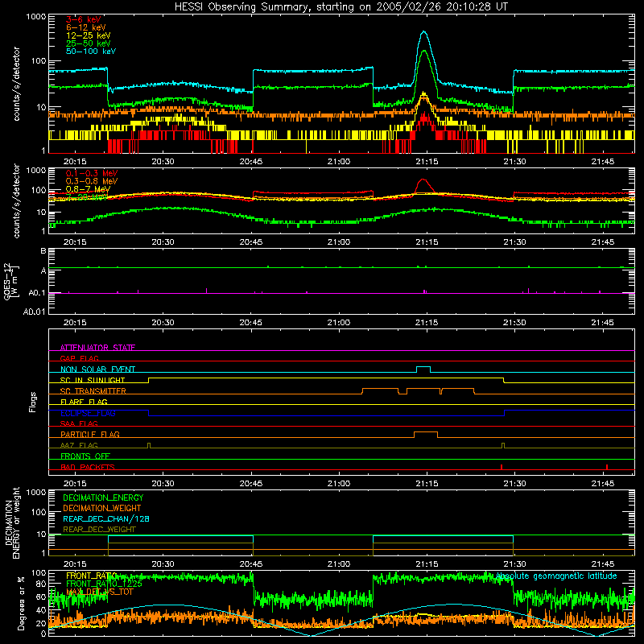Click the DECIMATION_WEIGHT legend entry

[x=102, y=508]
